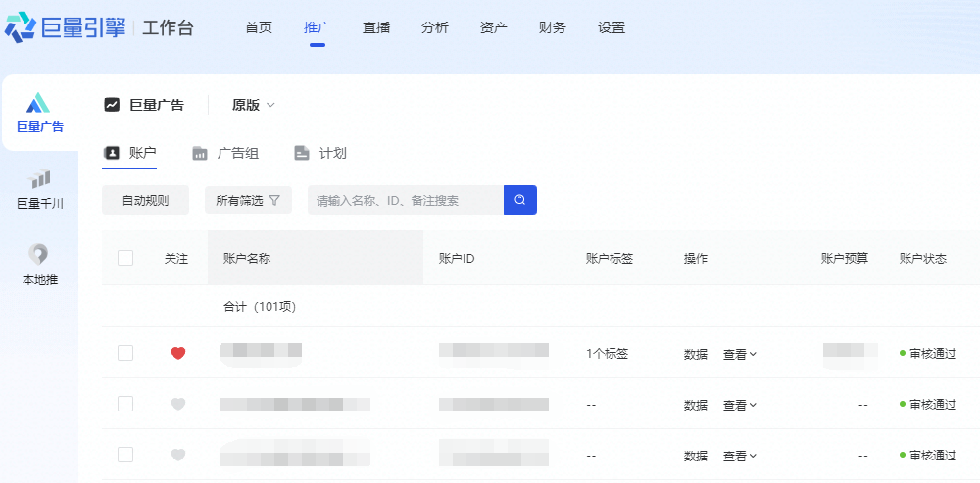Click the 工作台 label beside the logo
This screenshot has height=483, width=980.
click(168, 28)
